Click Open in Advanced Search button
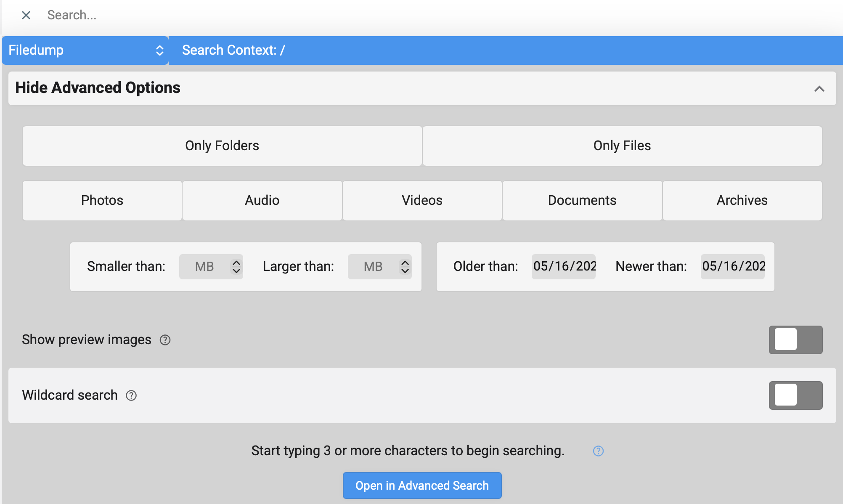843x504 pixels. pos(422,485)
